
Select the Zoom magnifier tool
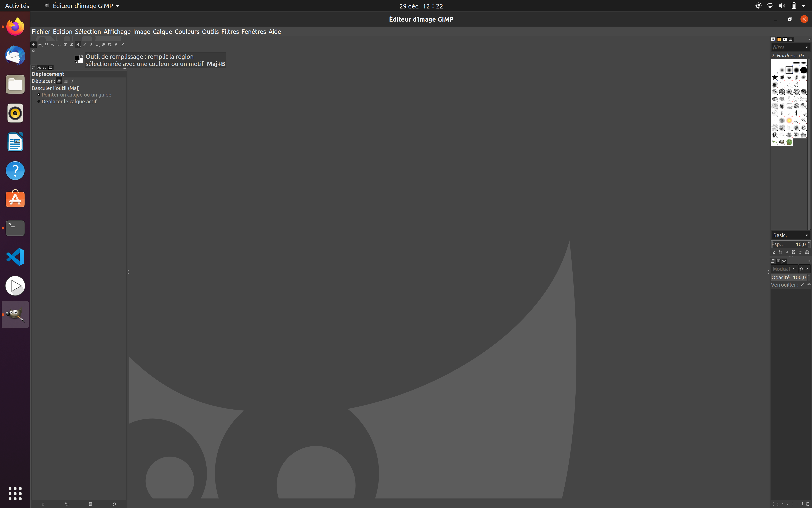[34, 51]
